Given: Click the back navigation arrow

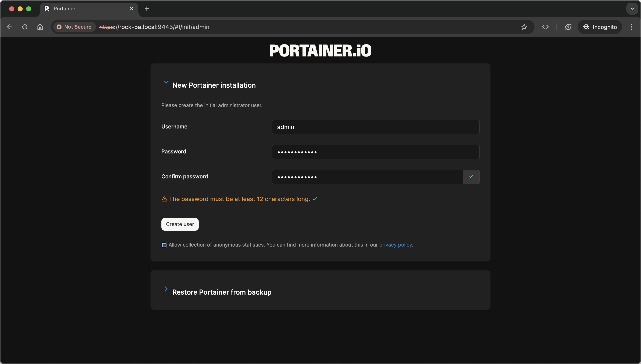Looking at the screenshot, I should click(9, 27).
